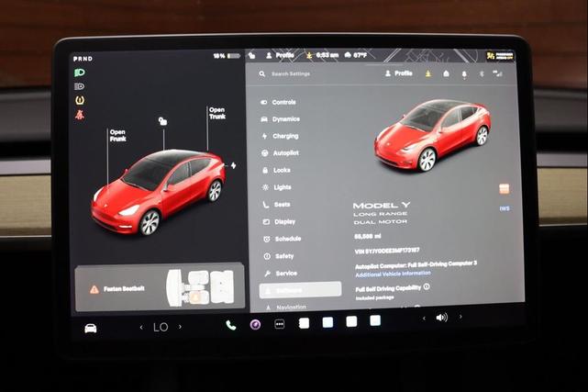Tap the unlock padlock icon above the car
This screenshot has height=392, width=588.
pyautogui.click(x=162, y=121)
